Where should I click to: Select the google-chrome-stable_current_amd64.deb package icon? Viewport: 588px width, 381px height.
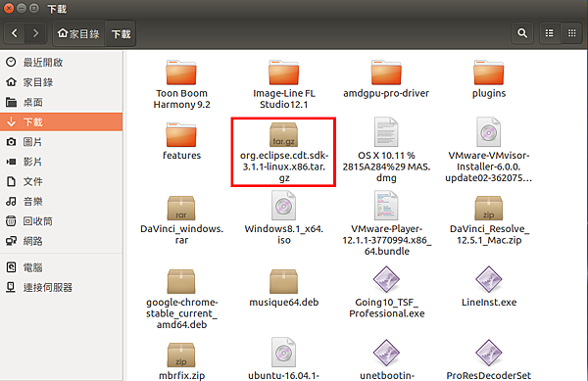coord(181,281)
